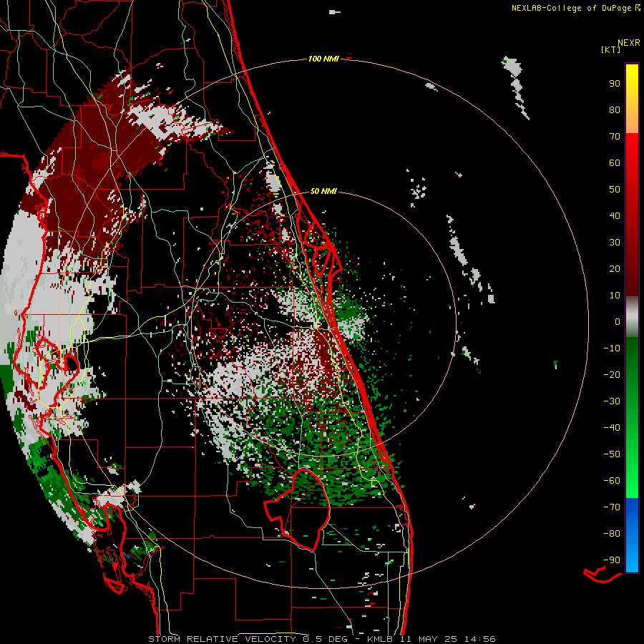Click the -50 value on the velocity scale
Viewport: 644px width, 644px height.
(x=612, y=454)
